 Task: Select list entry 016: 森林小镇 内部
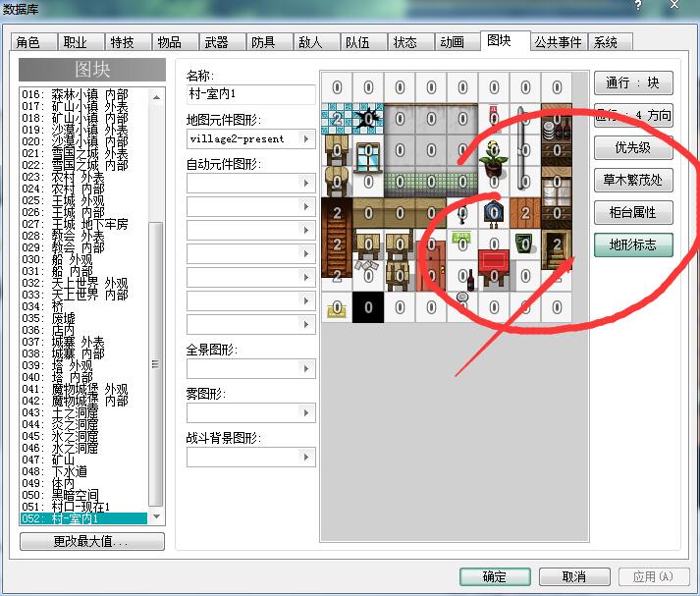tap(83, 94)
